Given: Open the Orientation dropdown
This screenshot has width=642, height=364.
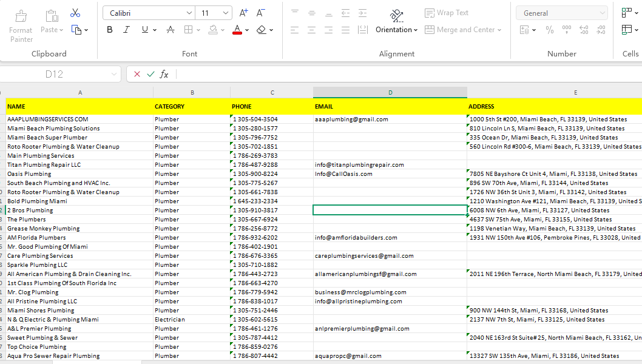Looking at the screenshot, I should click(x=396, y=30).
